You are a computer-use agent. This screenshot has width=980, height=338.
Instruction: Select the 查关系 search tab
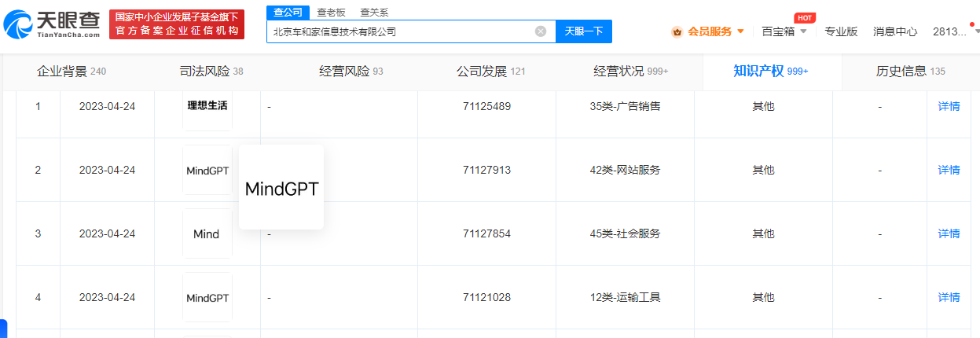tap(374, 12)
